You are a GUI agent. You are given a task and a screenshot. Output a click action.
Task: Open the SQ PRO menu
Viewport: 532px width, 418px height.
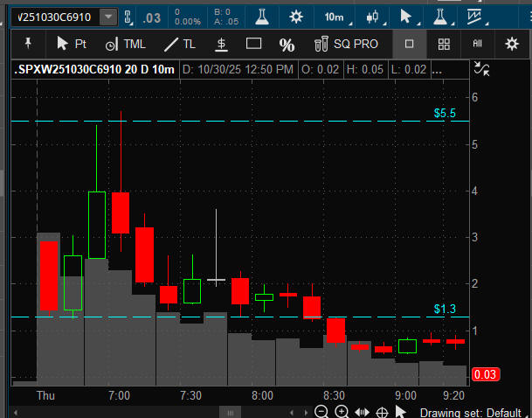click(347, 43)
